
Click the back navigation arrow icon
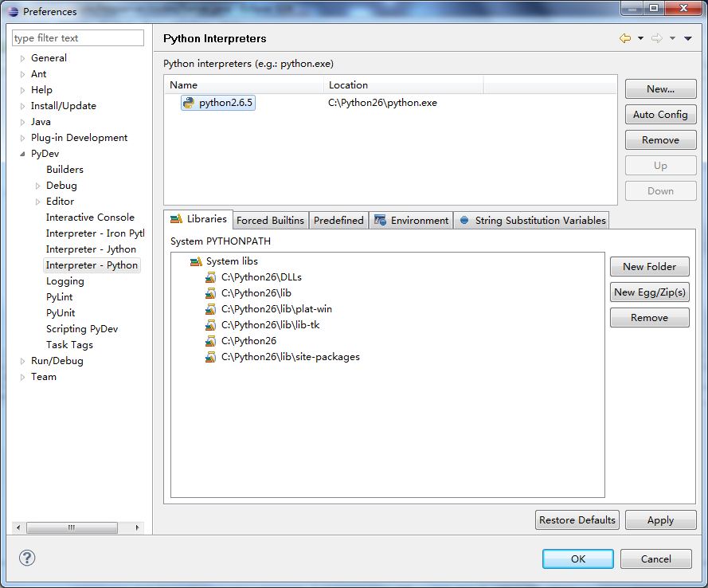click(625, 38)
